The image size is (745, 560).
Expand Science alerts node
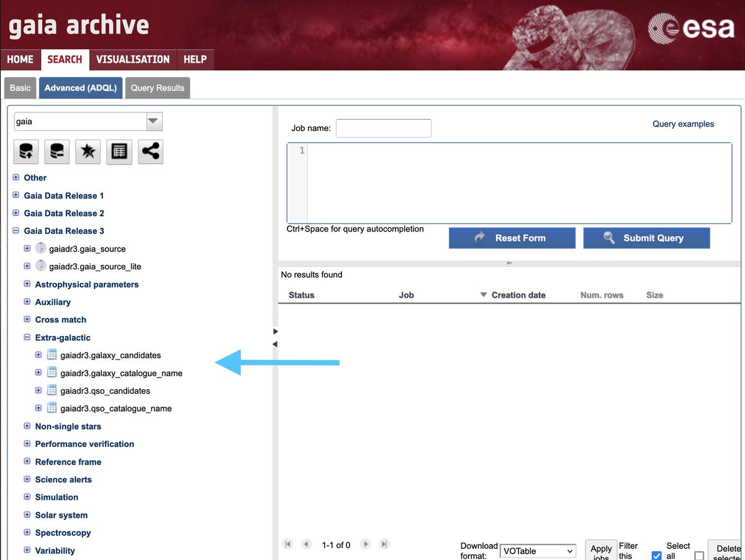[27, 479]
